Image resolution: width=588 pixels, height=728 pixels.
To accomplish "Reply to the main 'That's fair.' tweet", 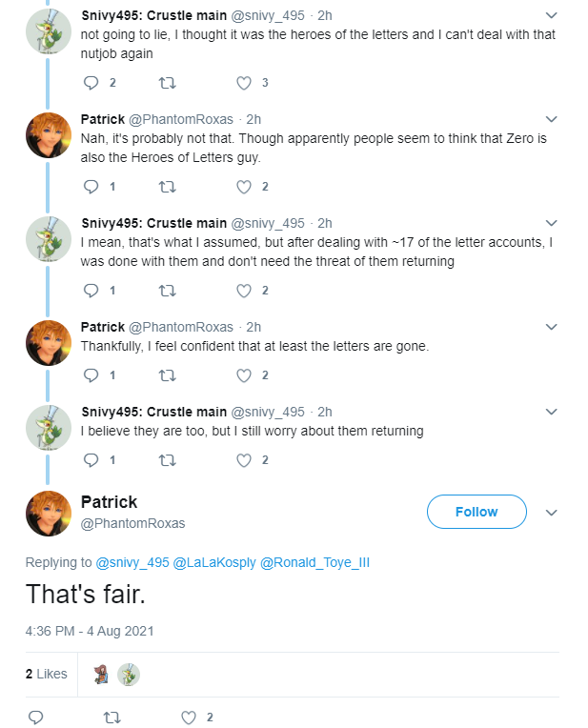I will (36, 718).
